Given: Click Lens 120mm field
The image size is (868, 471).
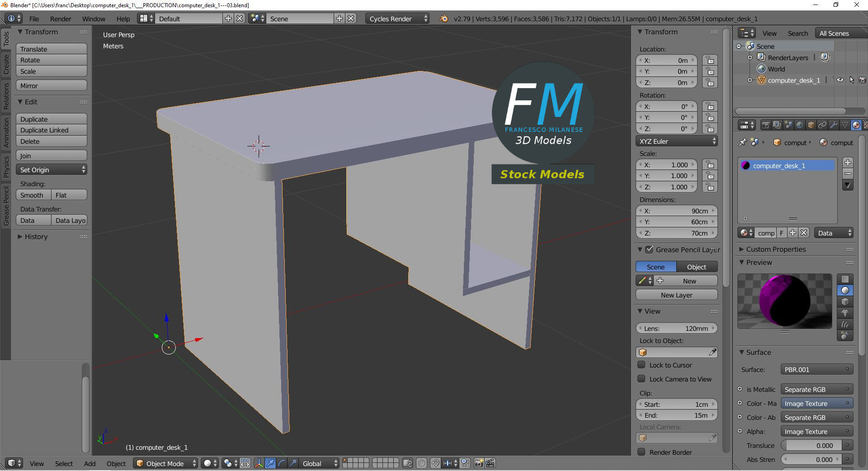Looking at the screenshot, I should point(676,328).
